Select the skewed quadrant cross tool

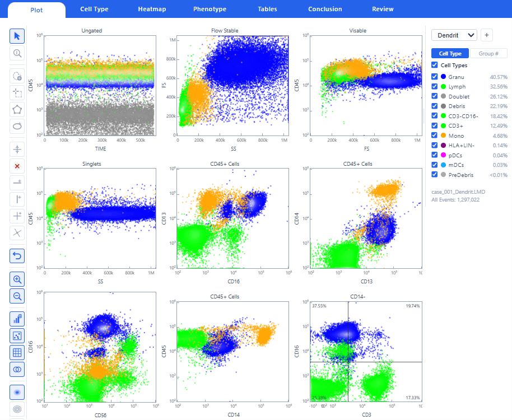coord(17,233)
